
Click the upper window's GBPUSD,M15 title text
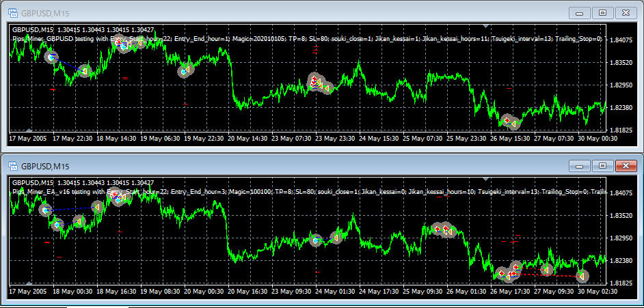pos(45,14)
